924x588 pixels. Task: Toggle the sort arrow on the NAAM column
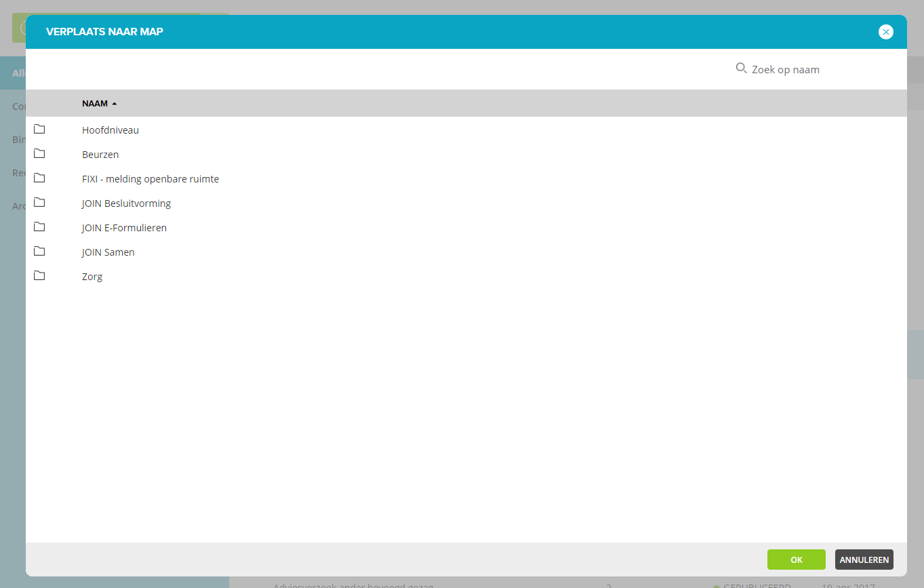pos(113,103)
